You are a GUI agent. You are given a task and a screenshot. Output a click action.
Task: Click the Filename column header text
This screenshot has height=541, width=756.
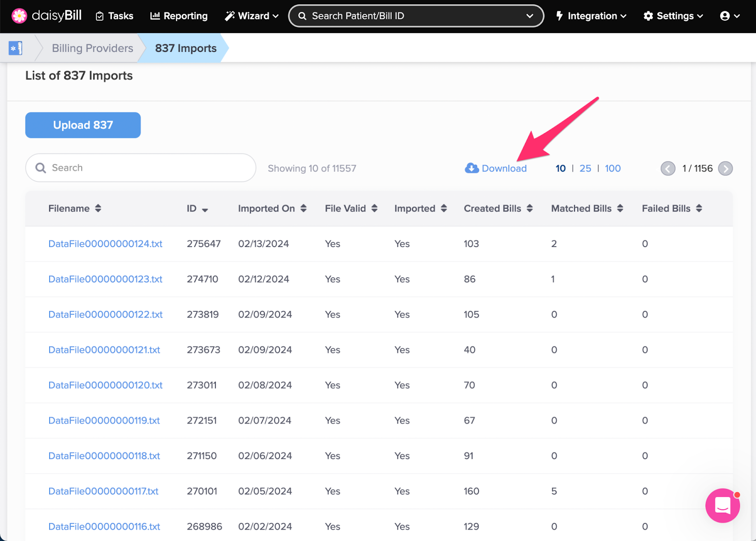point(69,209)
